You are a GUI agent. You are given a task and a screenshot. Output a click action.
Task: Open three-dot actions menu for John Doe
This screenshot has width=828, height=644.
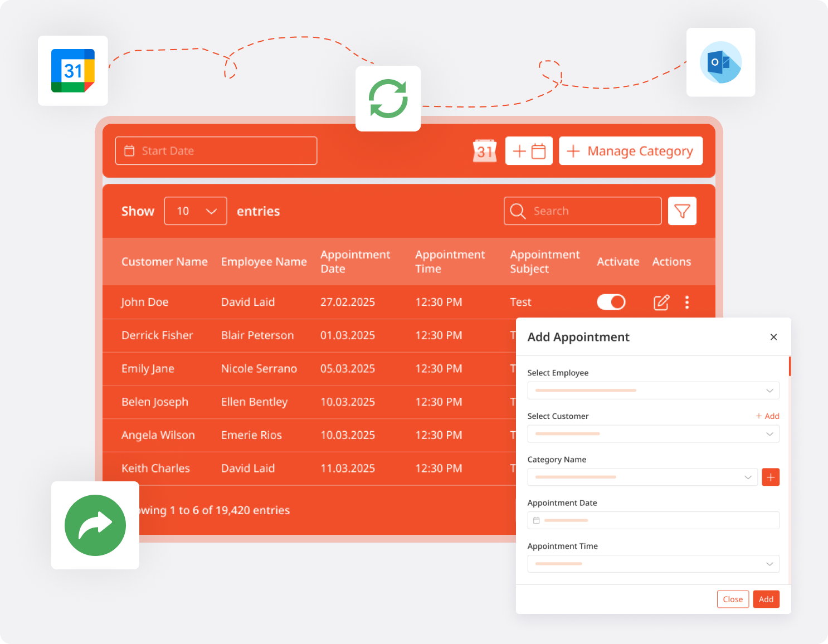tap(687, 302)
